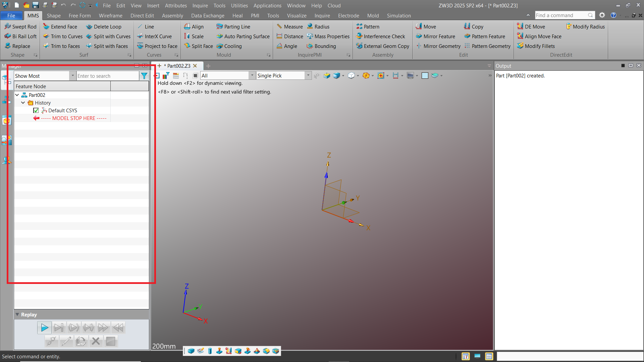The image size is (644, 362).
Task: Click the Align Move Face tool
Action: (x=539, y=36)
